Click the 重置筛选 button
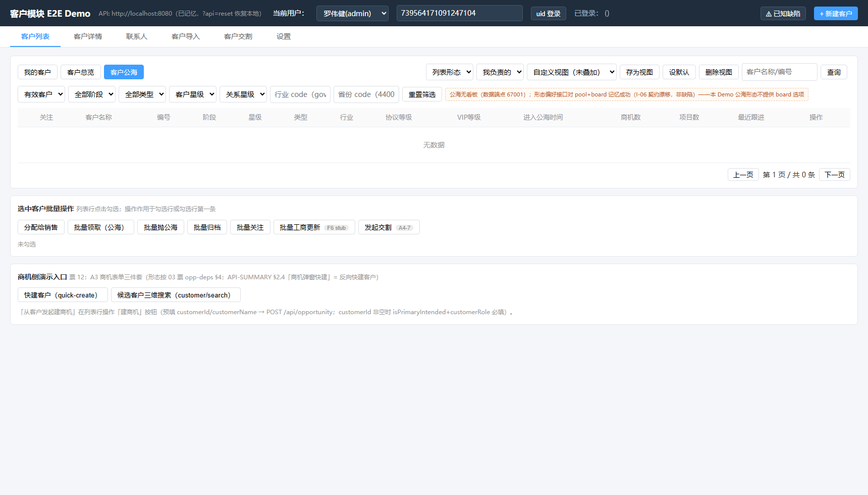 tap(422, 94)
